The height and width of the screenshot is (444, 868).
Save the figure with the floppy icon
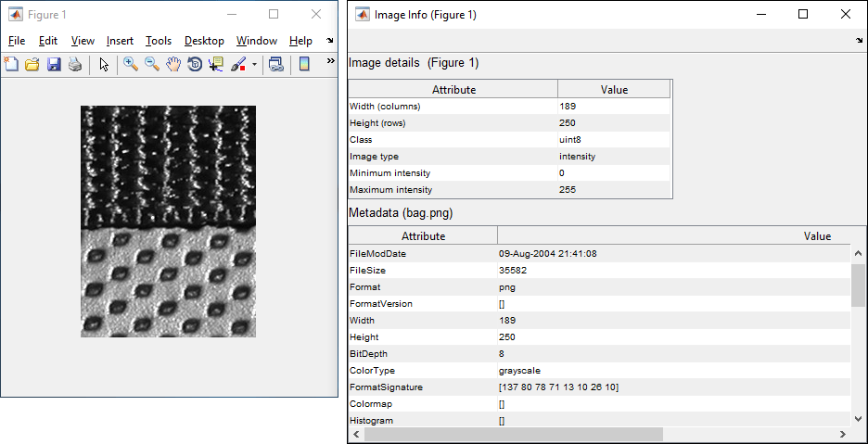tap(54, 64)
